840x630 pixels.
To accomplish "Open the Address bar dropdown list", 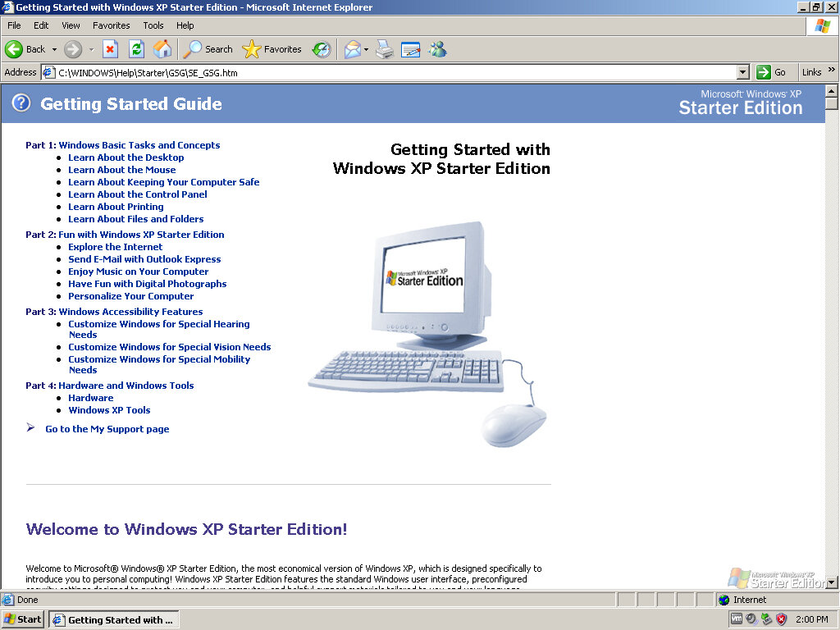I will [742, 72].
